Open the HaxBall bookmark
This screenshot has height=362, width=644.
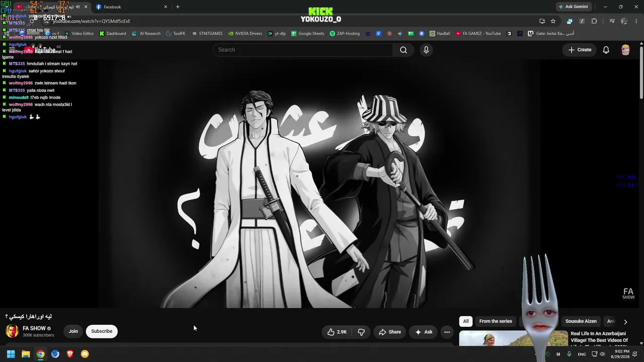tap(440, 34)
